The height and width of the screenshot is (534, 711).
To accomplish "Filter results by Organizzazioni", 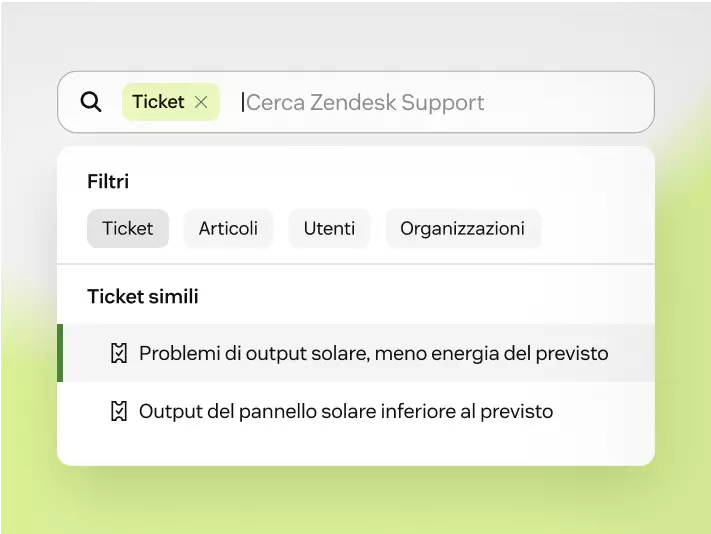I will [463, 228].
